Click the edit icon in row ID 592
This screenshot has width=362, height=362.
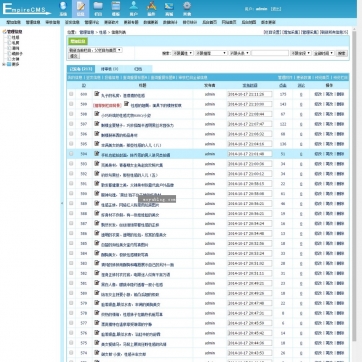tap(97, 174)
